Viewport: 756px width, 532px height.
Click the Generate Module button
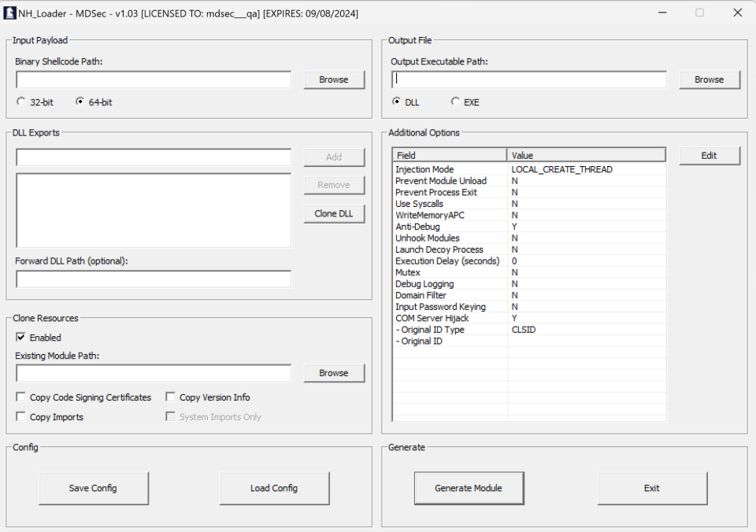[469, 488]
